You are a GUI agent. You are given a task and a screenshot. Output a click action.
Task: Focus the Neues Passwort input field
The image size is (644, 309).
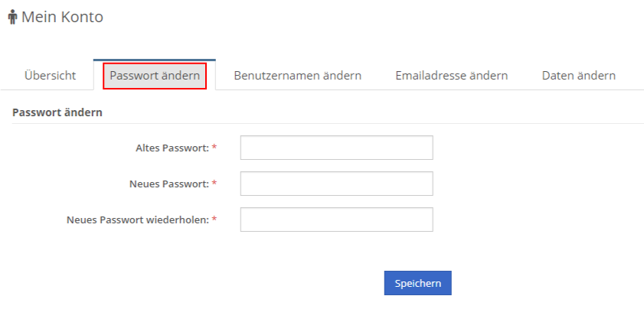point(336,184)
